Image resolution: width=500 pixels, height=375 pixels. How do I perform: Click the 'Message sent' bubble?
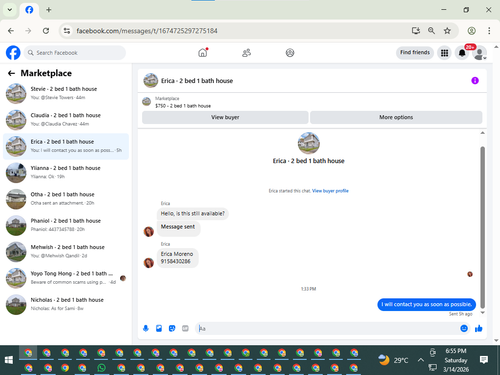tap(178, 228)
